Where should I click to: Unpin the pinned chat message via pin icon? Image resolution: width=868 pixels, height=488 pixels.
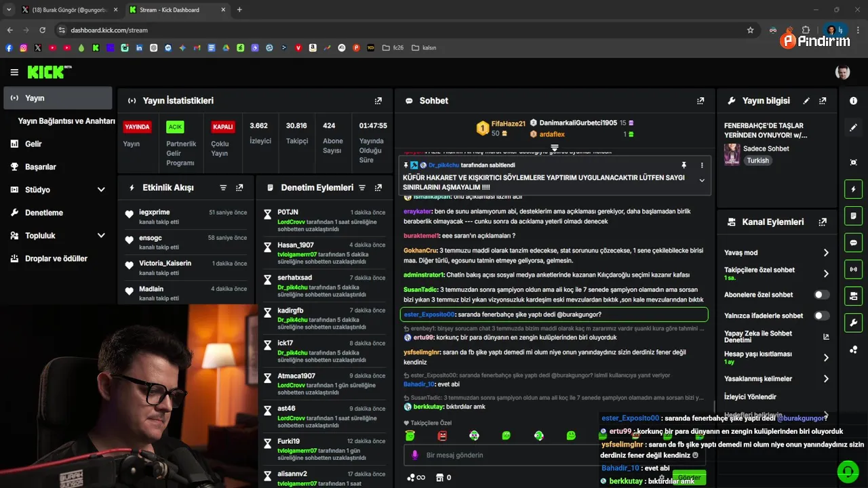pos(684,165)
